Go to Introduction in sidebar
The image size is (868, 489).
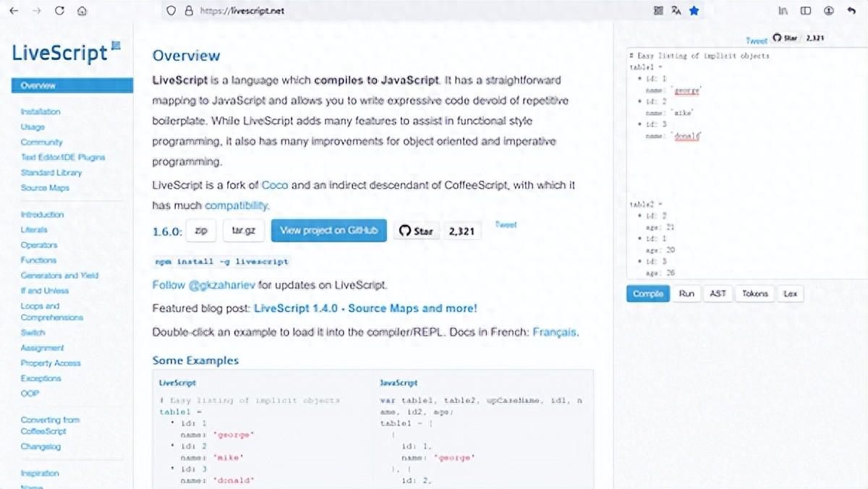42,214
